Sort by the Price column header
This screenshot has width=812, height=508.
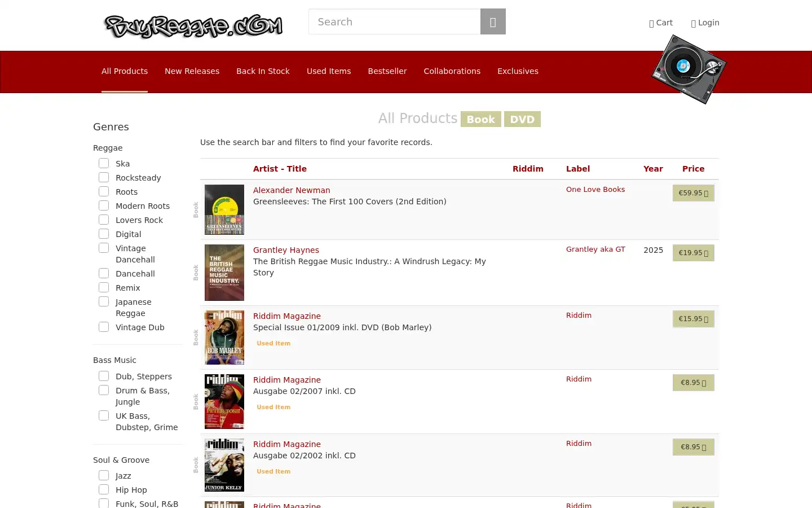pos(693,169)
